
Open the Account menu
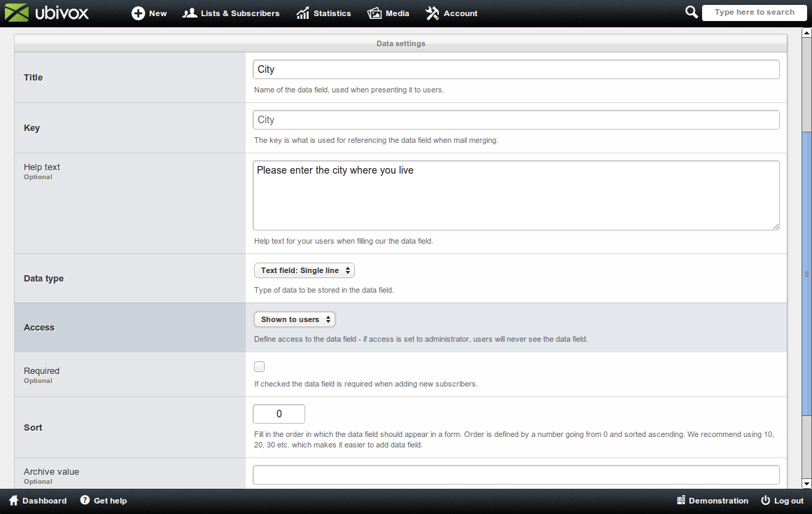[451, 13]
